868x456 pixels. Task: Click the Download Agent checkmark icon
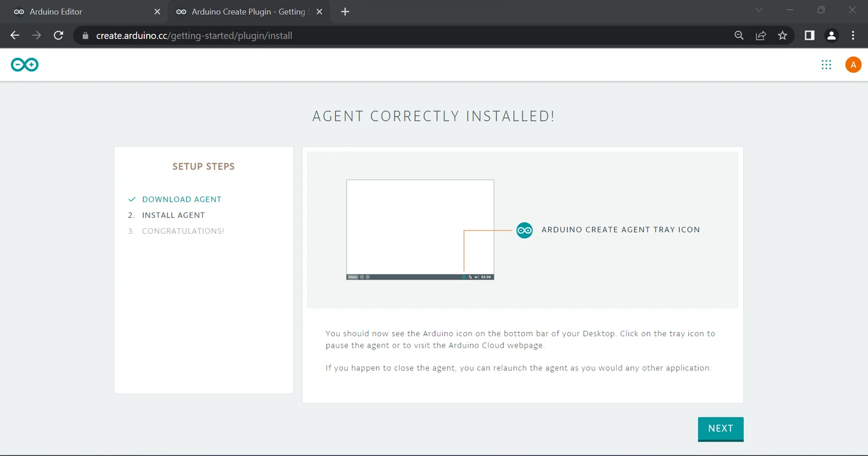[131, 200]
